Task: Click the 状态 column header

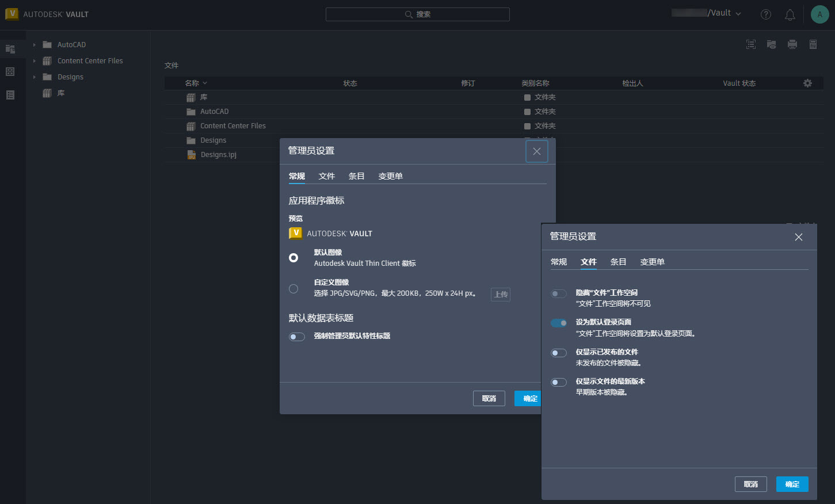Action: click(x=350, y=83)
